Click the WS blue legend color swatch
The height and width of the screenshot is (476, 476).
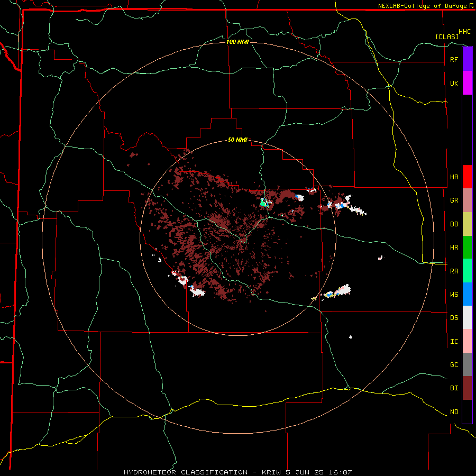[x=467, y=294]
